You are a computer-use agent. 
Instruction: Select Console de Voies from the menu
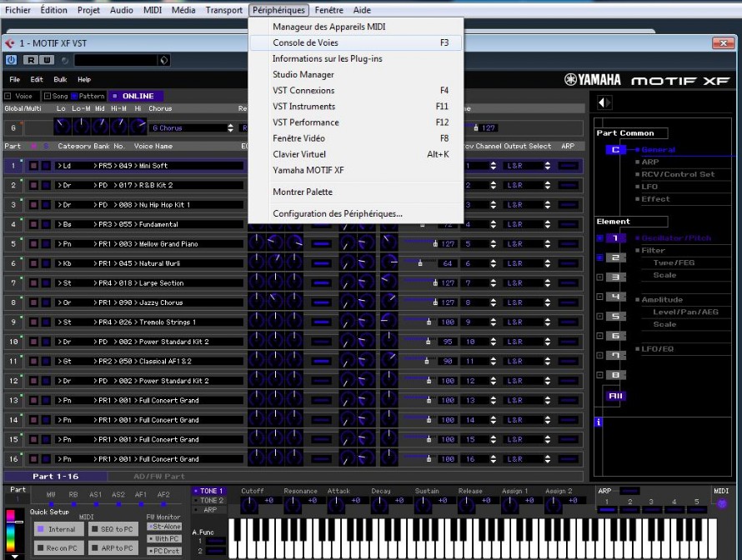click(x=305, y=42)
